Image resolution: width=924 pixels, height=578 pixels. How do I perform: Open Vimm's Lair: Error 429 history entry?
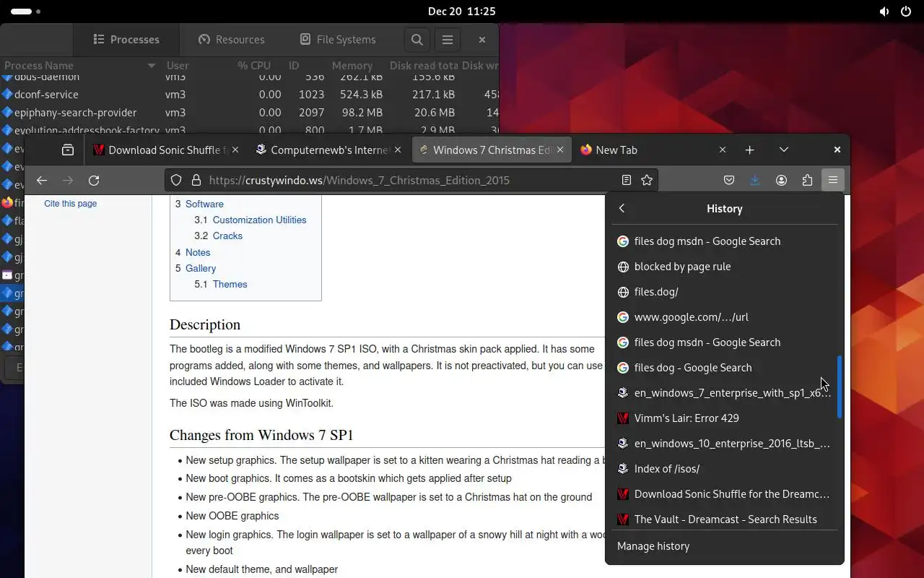click(725, 418)
